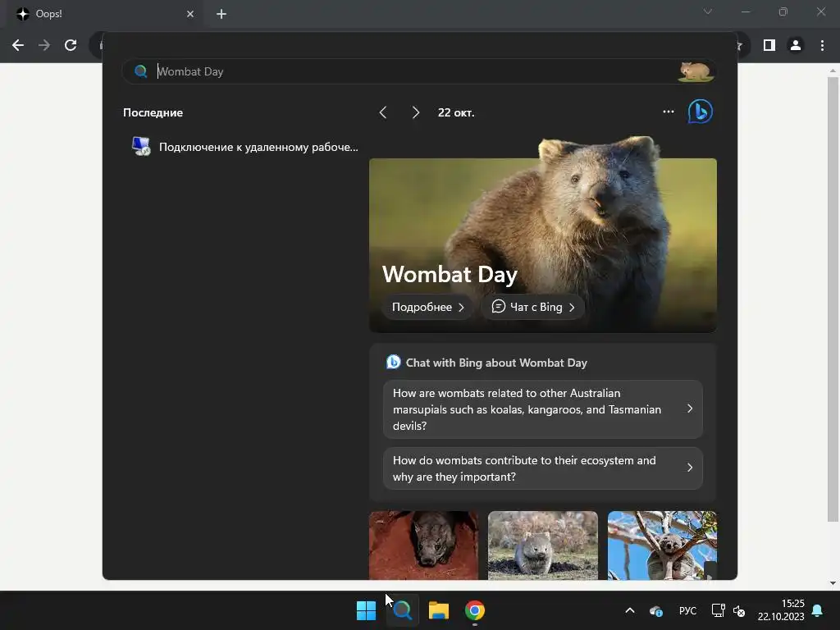
Task: Open the OneDrive tray icon
Action: pos(656,610)
